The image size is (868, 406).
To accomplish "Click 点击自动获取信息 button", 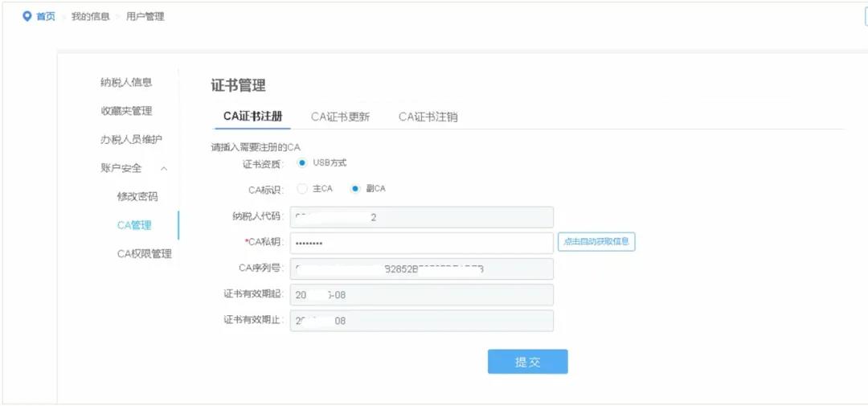I will pyautogui.click(x=596, y=241).
